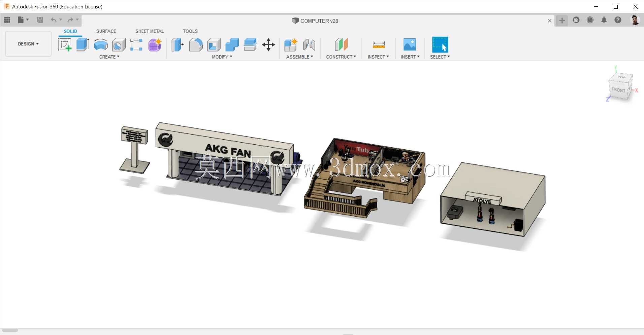
Task: Expand the SELECT menu
Action: click(440, 57)
